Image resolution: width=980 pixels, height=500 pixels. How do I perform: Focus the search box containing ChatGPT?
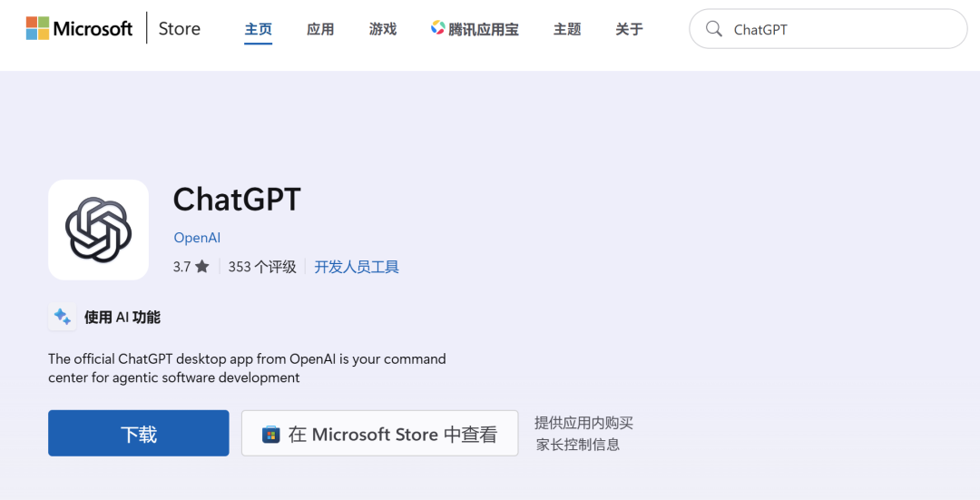[828, 29]
